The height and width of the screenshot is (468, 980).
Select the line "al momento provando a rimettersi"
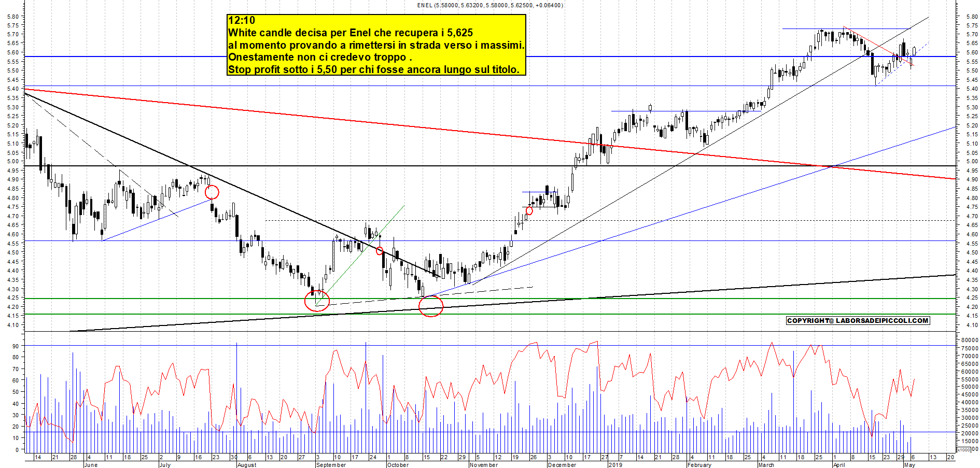click(x=376, y=45)
